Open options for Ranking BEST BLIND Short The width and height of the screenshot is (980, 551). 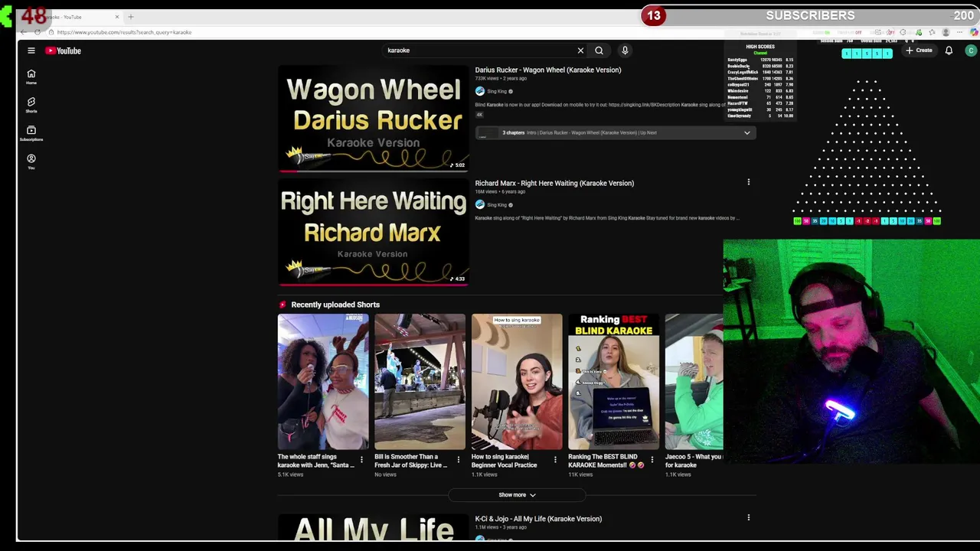point(652,460)
